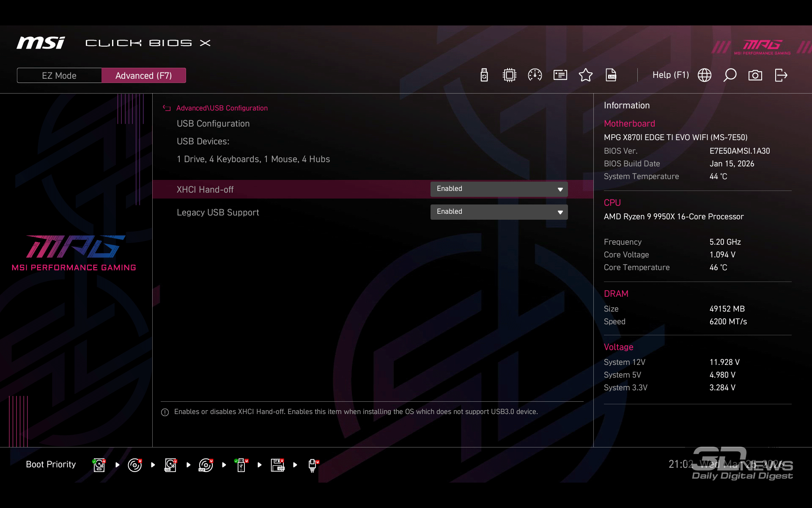This screenshot has height=508, width=812.
Task: Click the star Favorites icon
Action: [586, 75]
